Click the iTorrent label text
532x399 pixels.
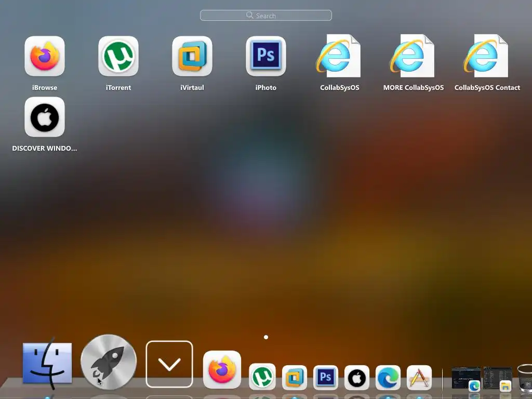118,87
